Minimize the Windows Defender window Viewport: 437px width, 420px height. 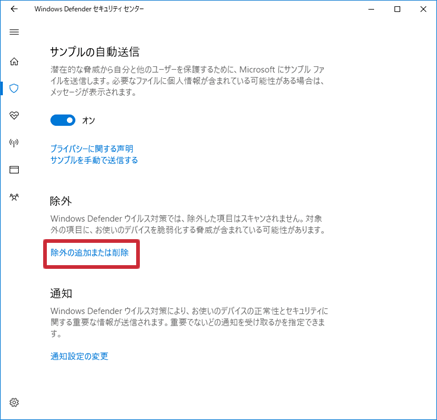tap(371, 9)
